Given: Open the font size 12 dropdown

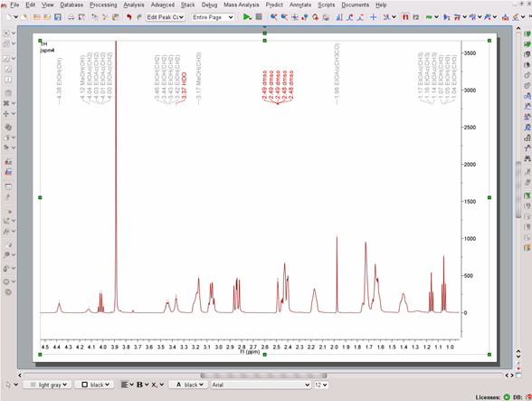Looking at the screenshot, I should (320, 385).
